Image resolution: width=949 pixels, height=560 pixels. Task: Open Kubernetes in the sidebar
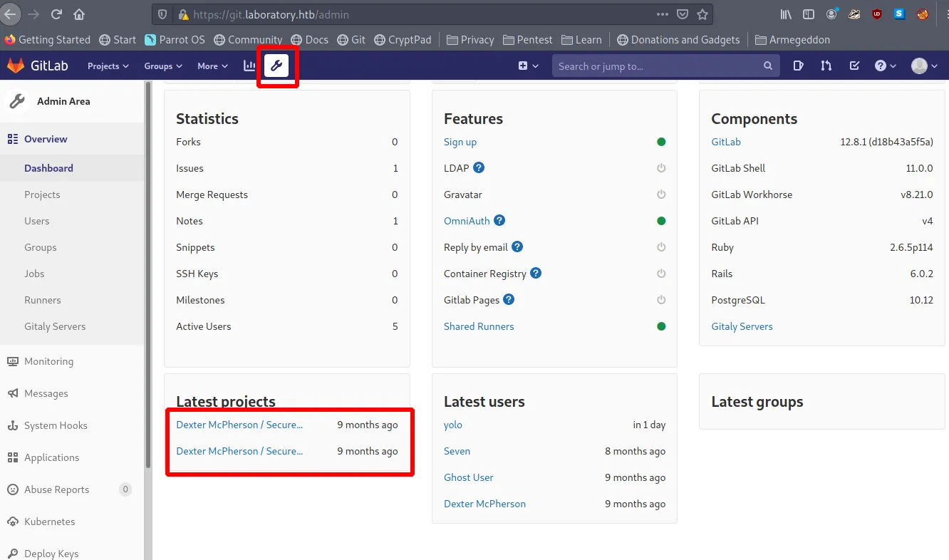point(49,522)
